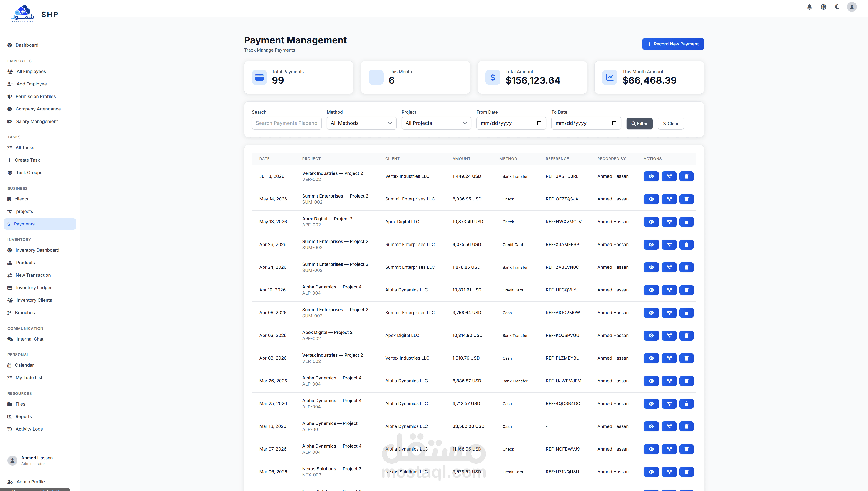This screenshot has height=491, width=868.
Task: View payment REF-X3AMEEBP with eye icon
Action: [651, 245]
